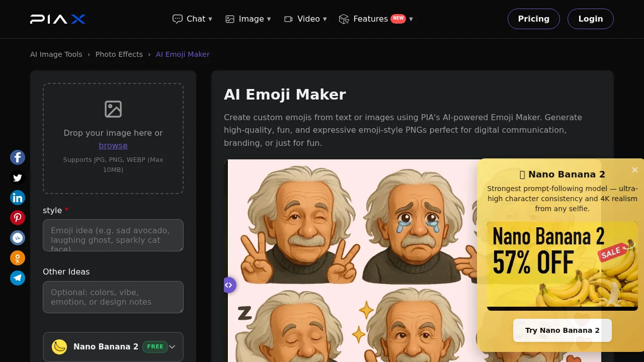Share via the Twitter icon
Image resolution: width=644 pixels, height=362 pixels.
pyautogui.click(x=18, y=177)
